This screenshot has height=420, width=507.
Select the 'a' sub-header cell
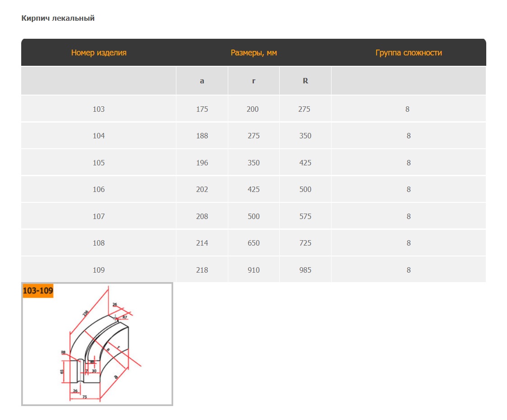click(202, 81)
